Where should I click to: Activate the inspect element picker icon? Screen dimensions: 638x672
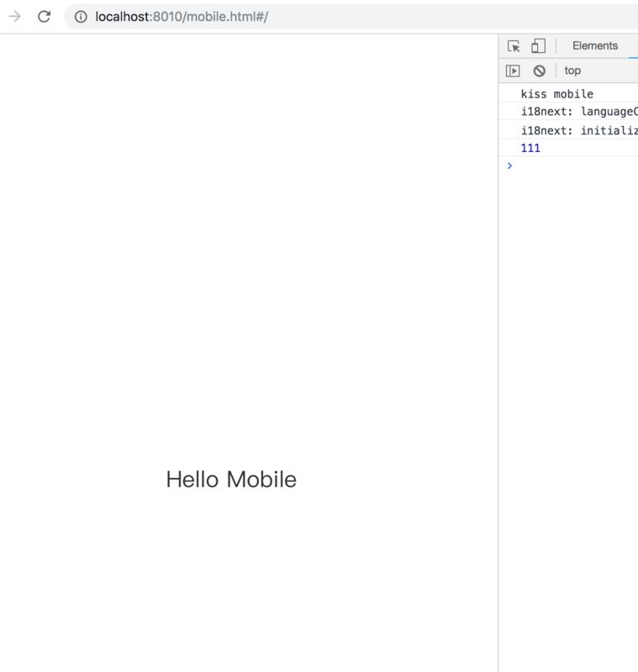point(514,46)
